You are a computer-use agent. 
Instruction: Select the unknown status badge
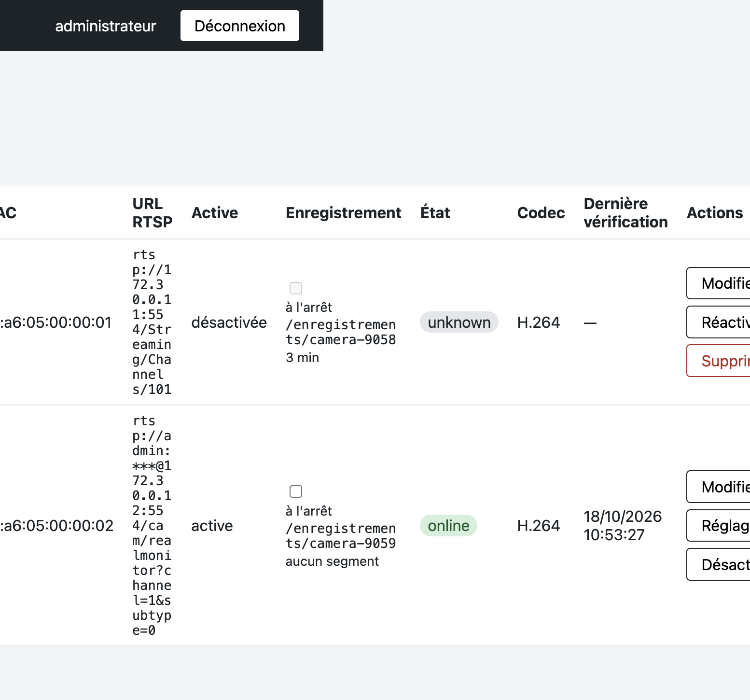coord(459,322)
